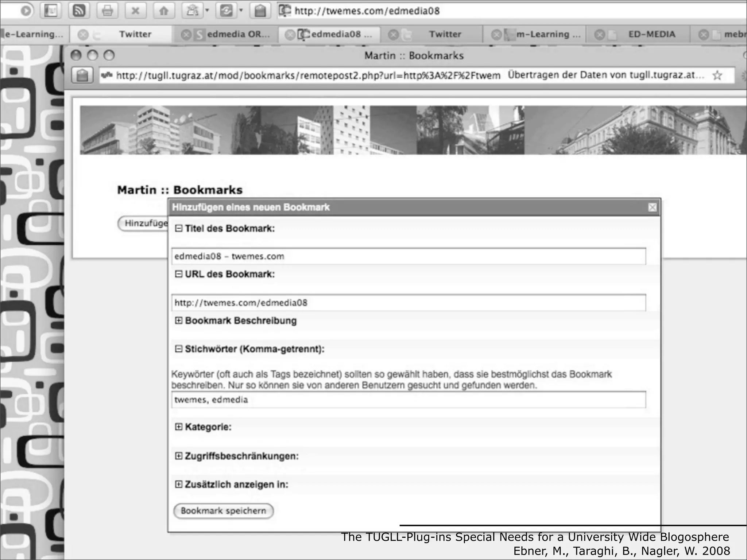The image size is (747, 560).
Task: Click the reload page icon
Action: pos(226,11)
